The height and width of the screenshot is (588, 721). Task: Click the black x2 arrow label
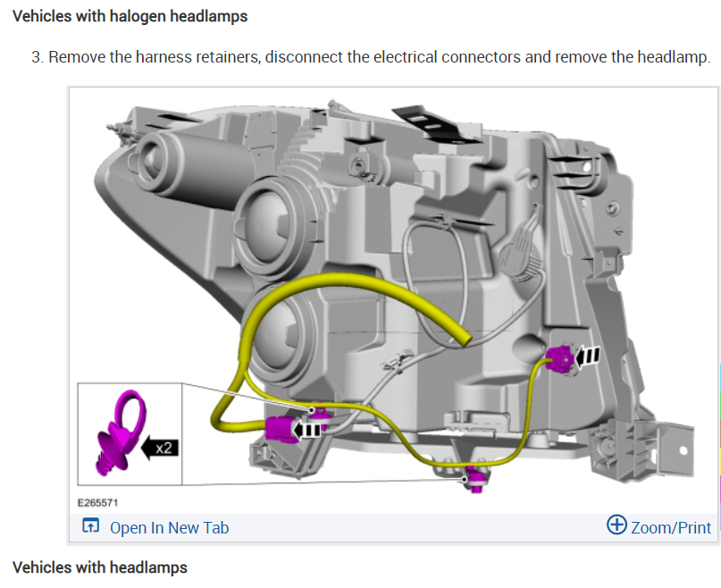160,448
